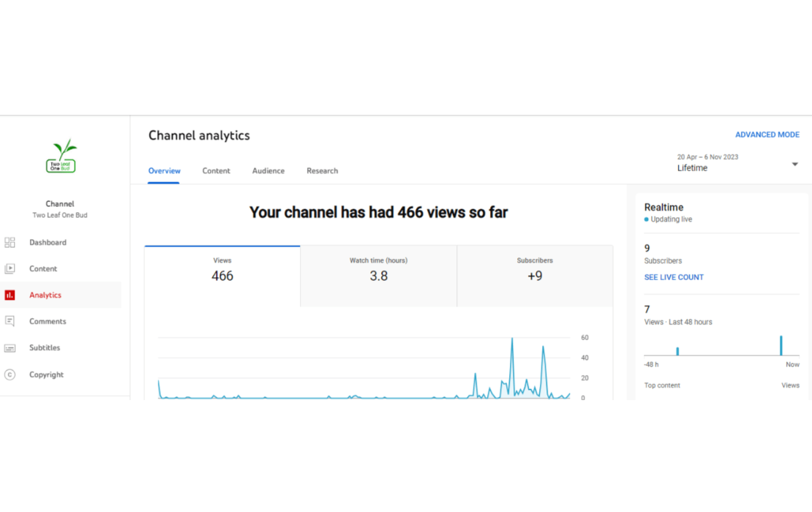Open the date range selector showing Lifetime
Image resolution: width=812 pixels, height=512 pixels.
737,163
